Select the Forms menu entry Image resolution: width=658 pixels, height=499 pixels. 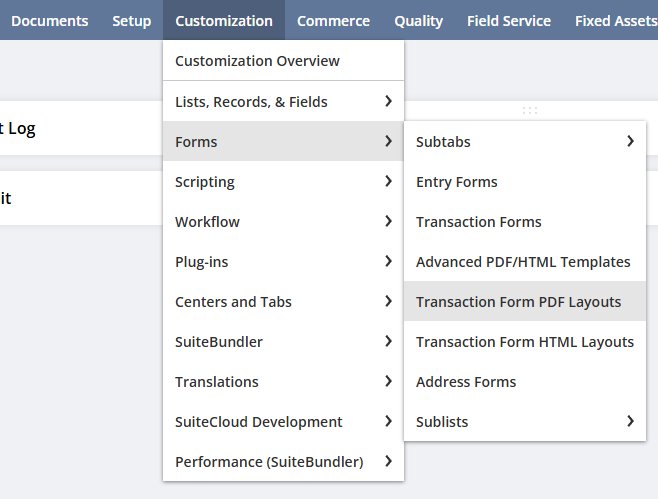coord(283,141)
